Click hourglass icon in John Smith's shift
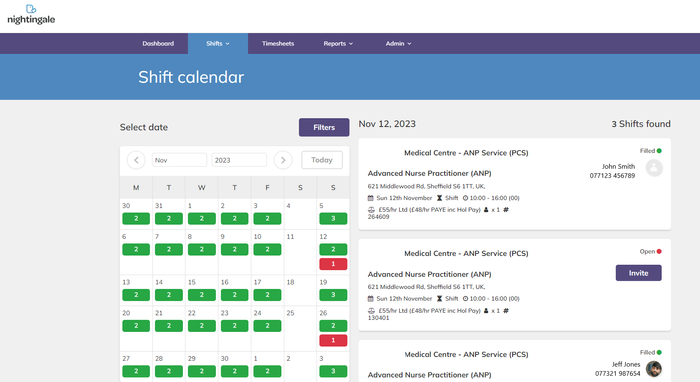This screenshot has width=700, height=382. [x=439, y=198]
